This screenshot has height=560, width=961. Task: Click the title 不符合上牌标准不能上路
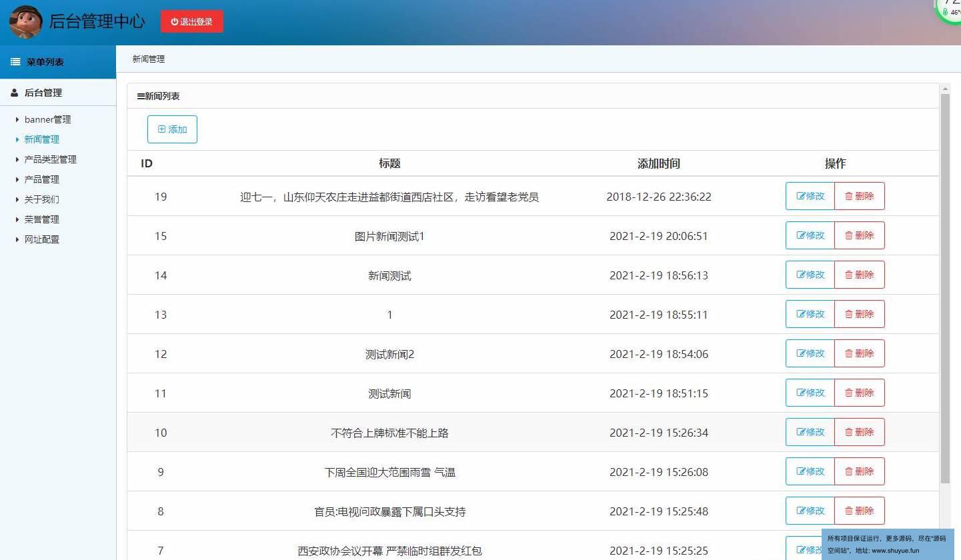click(389, 433)
